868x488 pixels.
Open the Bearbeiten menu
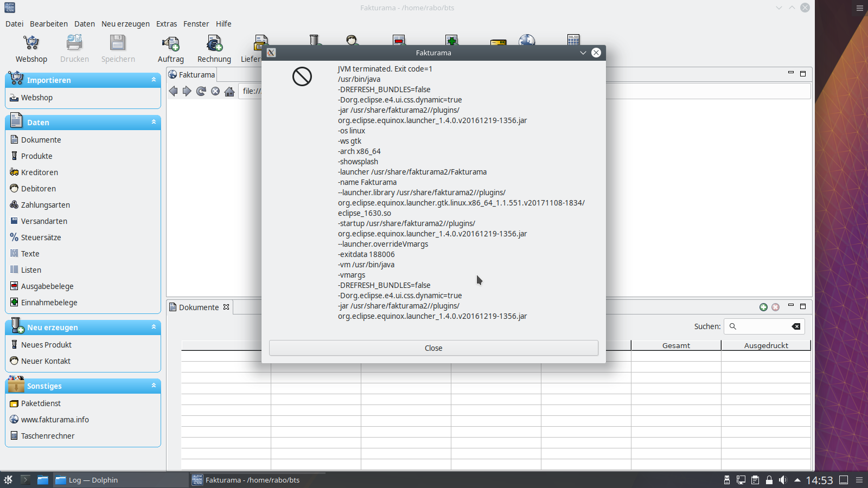point(49,24)
